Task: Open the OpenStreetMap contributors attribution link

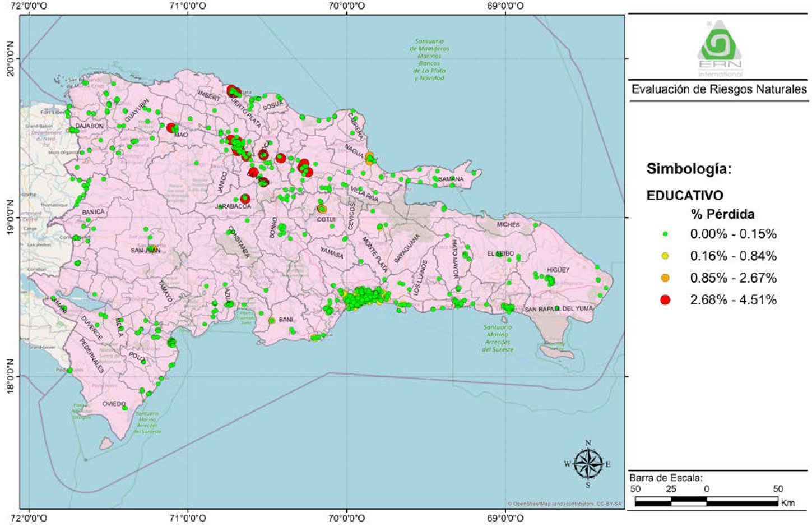Action: coord(564,504)
